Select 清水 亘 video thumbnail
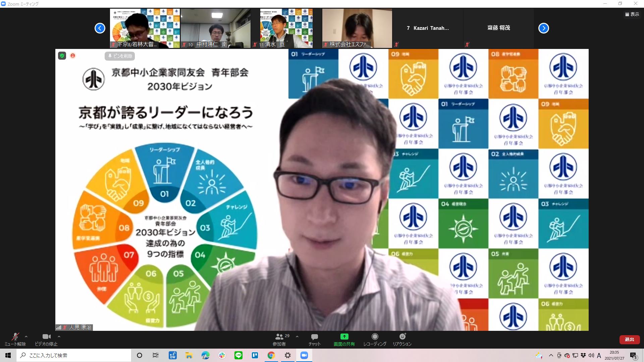Screen dimensions: 644x362 [x=286, y=28]
